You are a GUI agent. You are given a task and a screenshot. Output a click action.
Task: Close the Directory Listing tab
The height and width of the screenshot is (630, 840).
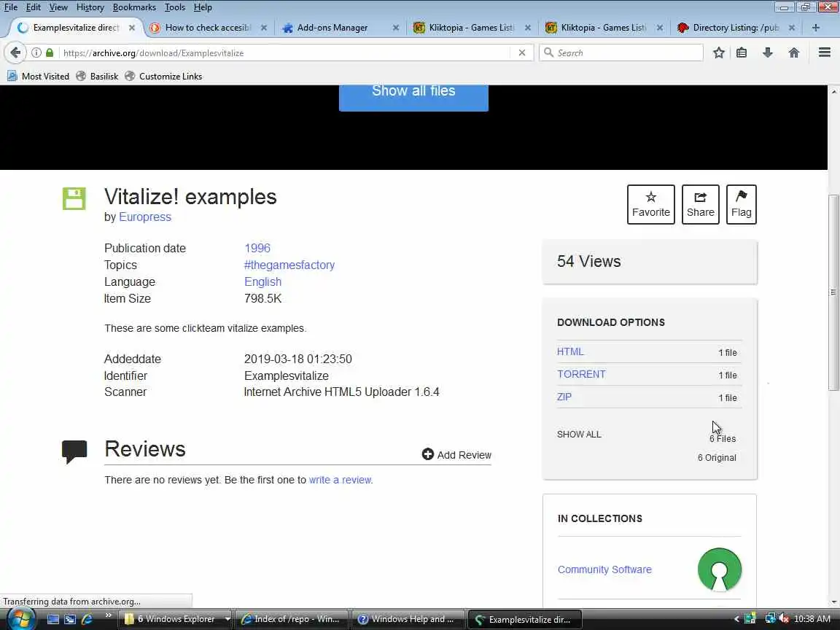click(x=792, y=27)
